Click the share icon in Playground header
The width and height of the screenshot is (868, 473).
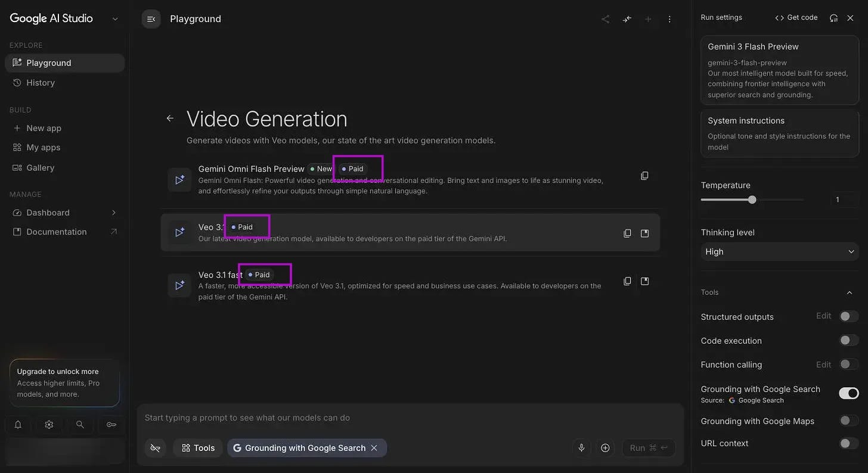coord(605,19)
